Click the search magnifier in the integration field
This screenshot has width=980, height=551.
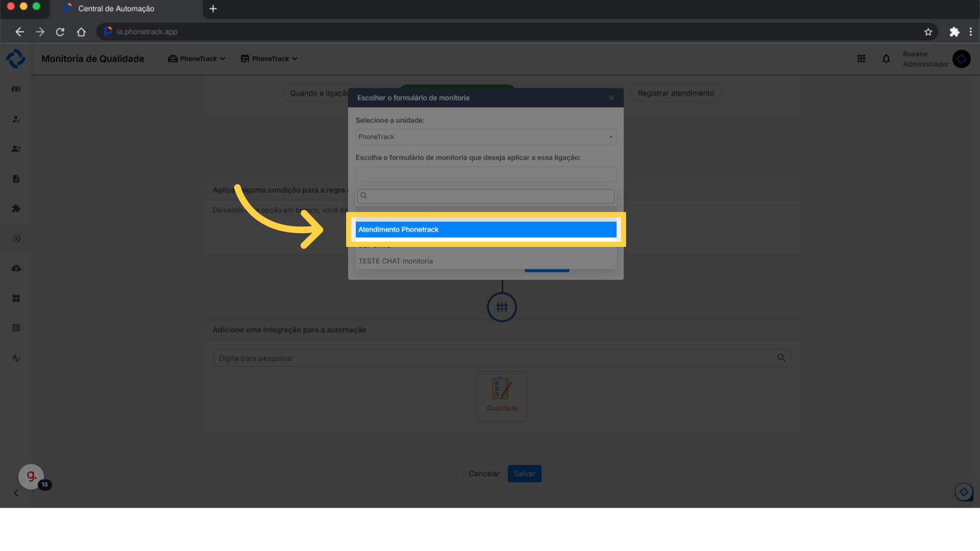(781, 358)
